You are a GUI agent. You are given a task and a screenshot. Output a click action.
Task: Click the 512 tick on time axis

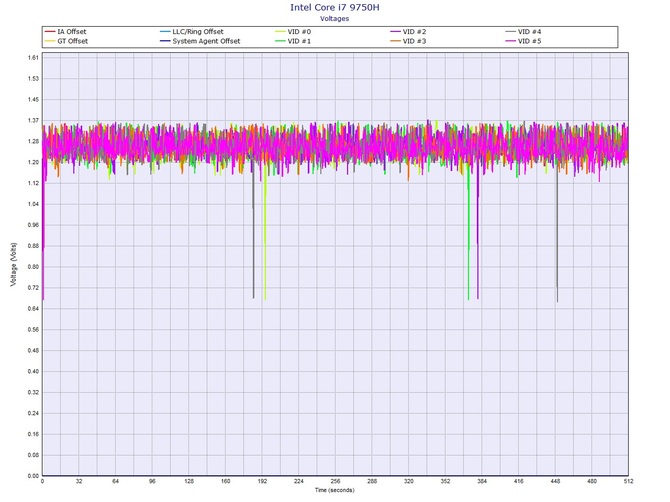(628, 481)
